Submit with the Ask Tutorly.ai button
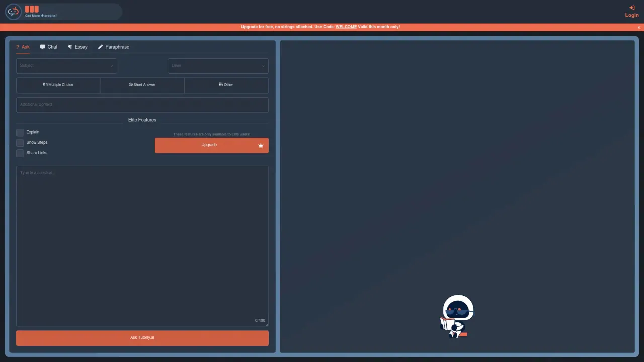Screen dimensions: 644x362 click(142, 338)
